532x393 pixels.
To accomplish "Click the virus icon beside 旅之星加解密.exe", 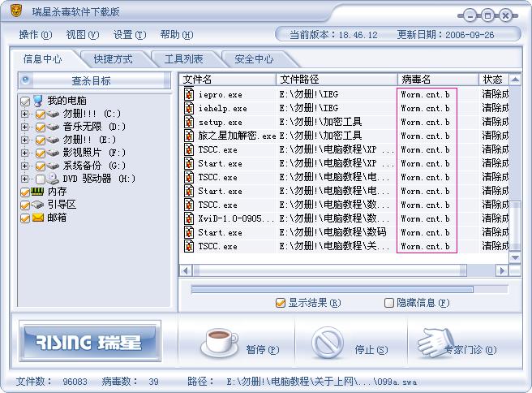I will [189, 136].
